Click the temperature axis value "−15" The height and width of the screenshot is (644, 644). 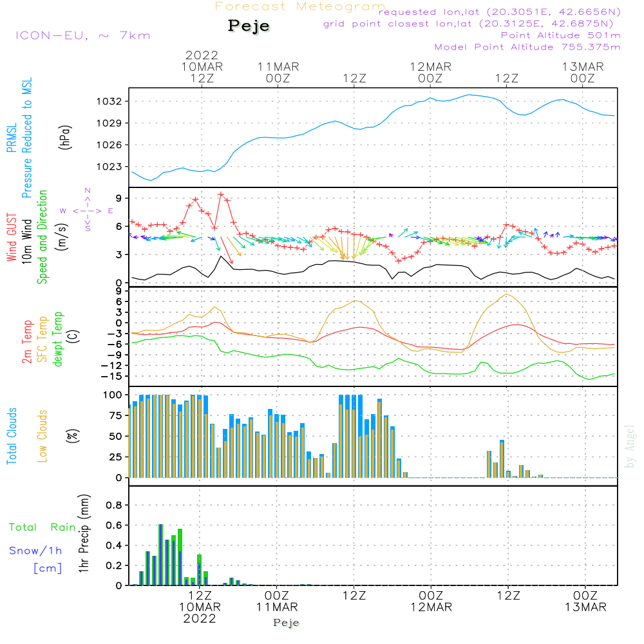[x=111, y=376]
